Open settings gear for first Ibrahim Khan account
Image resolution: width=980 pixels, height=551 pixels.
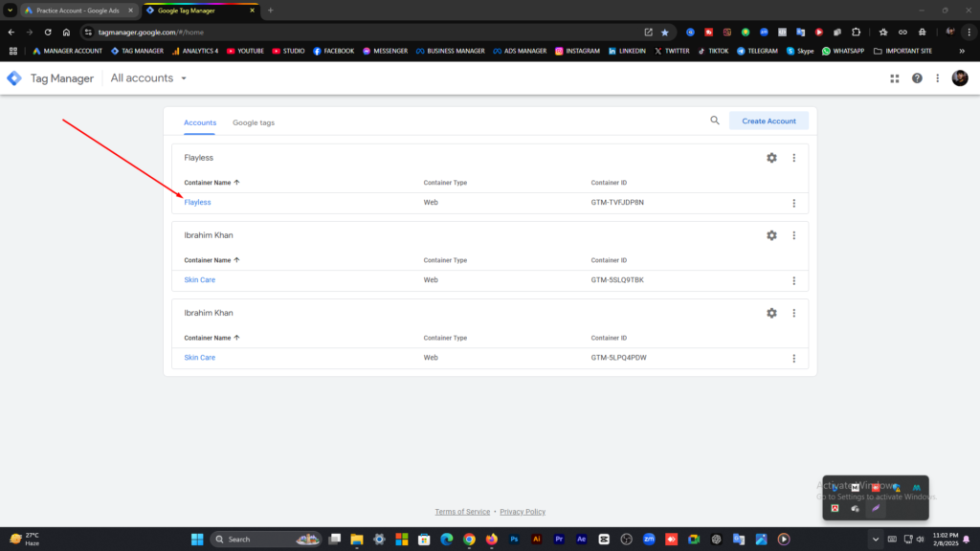click(x=772, y=235)
